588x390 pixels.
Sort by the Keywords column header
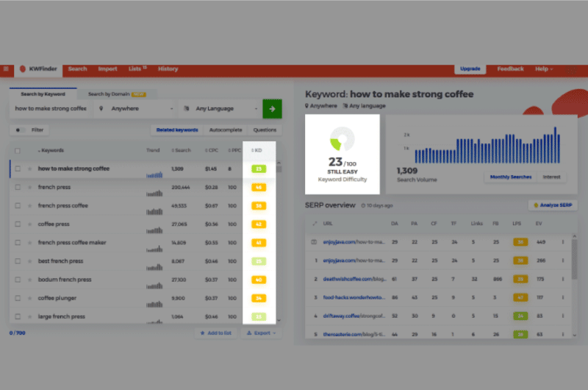(51, 151)
